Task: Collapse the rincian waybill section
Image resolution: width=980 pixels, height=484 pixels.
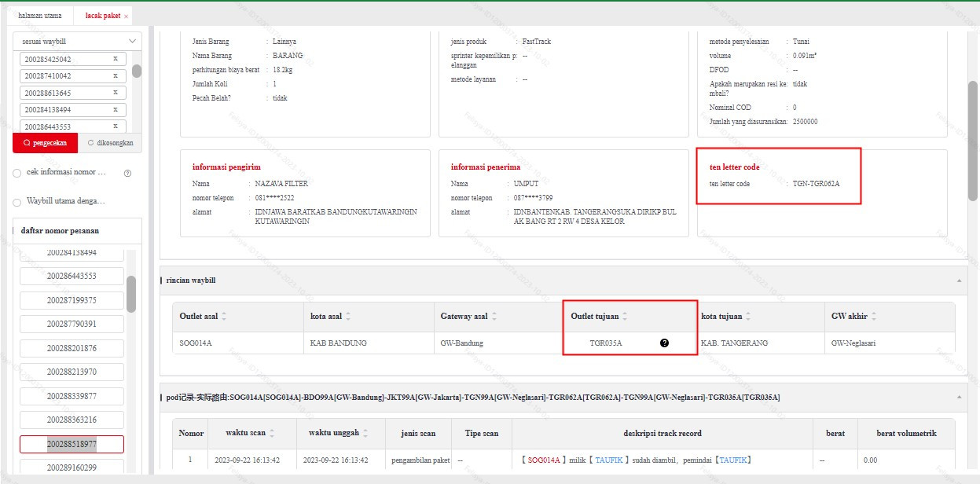Action: [x=958, y=280]
